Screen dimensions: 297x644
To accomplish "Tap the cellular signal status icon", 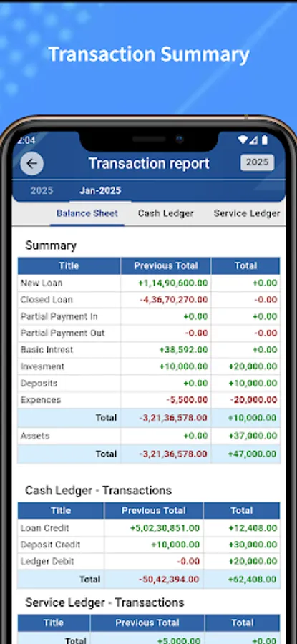I will pos(253,140).
